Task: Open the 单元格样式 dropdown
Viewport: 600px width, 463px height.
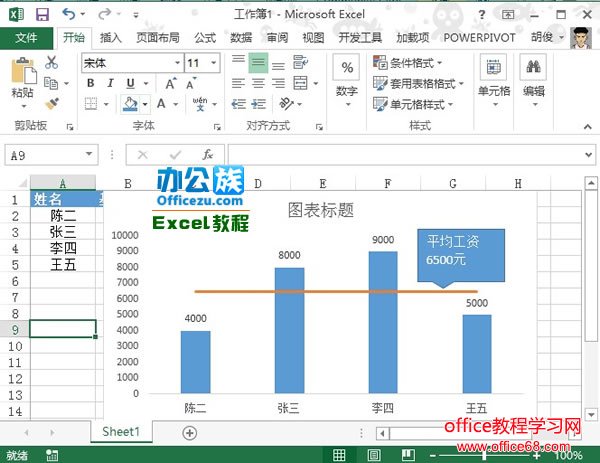Action: pos(413,104)
